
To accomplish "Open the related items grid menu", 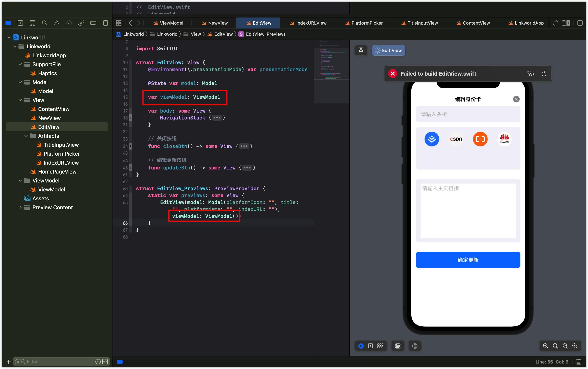I will click(x=119, y=23).
